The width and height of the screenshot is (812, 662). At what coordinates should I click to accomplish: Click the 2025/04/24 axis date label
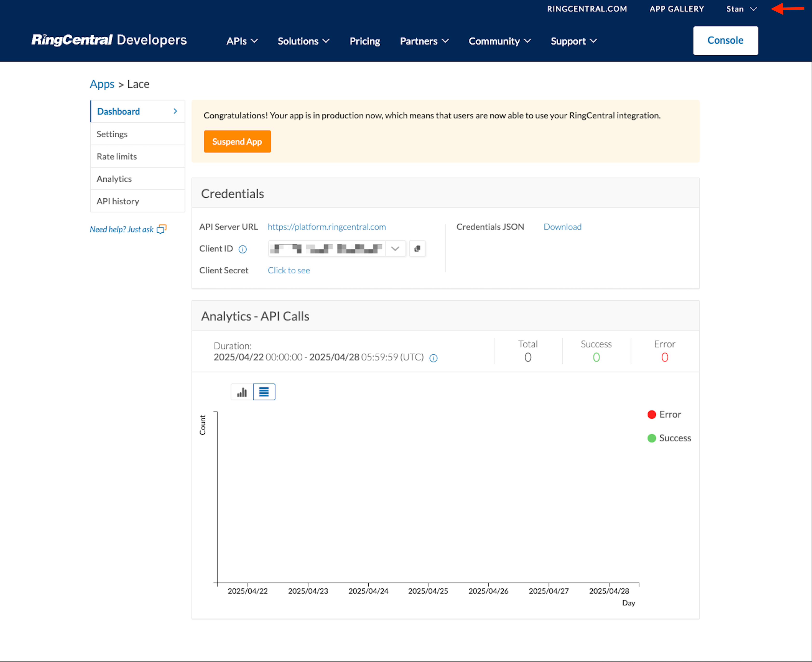pyautogui.click(x=368, y=591)
